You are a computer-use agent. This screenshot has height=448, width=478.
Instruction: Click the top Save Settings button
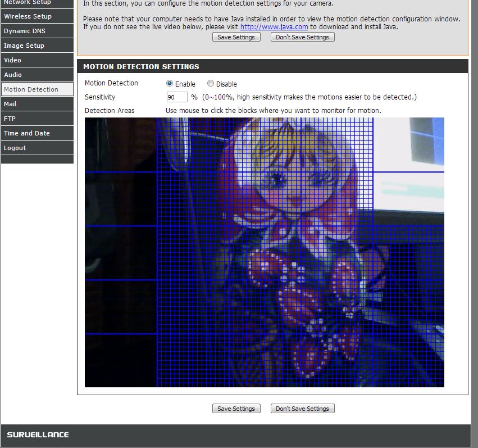pos(236,37)
